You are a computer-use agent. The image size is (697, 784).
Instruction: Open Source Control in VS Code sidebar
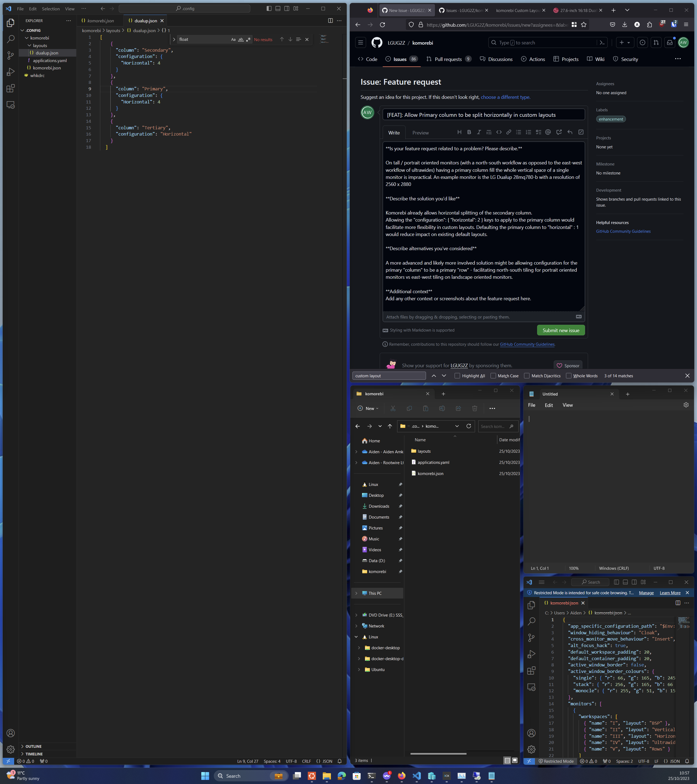coord(10,55)
